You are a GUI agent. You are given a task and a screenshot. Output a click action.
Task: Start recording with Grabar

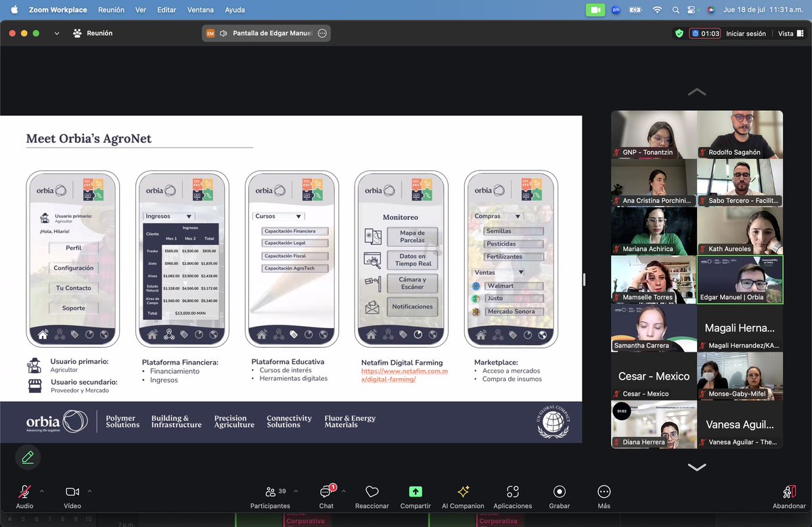tap(559, 497)
